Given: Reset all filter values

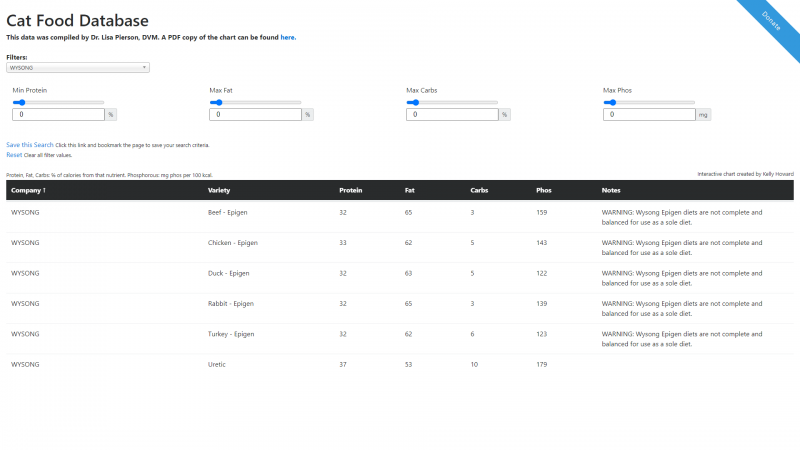Looking at the screenshot, I should coord(14,155).
